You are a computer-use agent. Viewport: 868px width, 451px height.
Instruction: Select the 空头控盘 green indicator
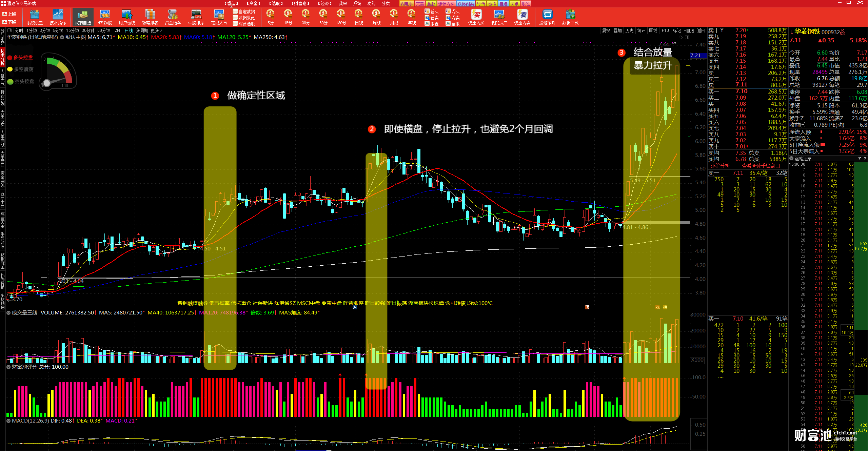(21, 82)
